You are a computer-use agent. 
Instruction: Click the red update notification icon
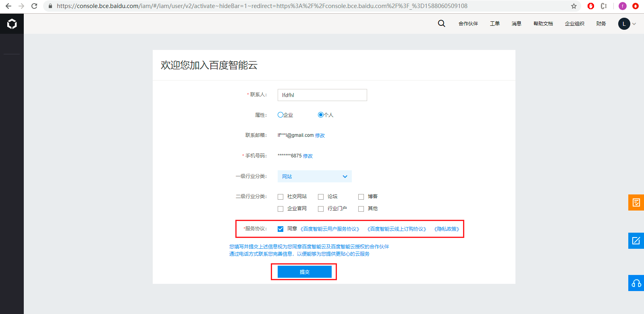(x=636, y=6)
